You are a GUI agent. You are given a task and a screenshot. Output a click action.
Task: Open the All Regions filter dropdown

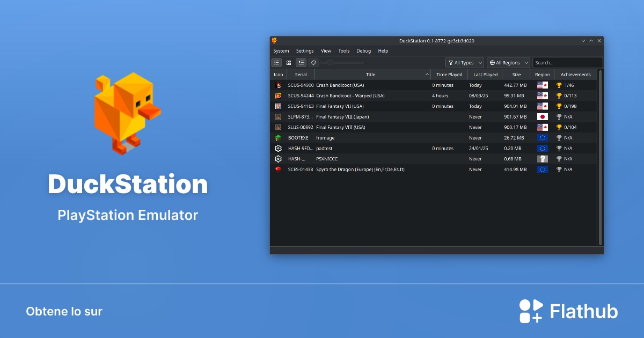[508, 62]
